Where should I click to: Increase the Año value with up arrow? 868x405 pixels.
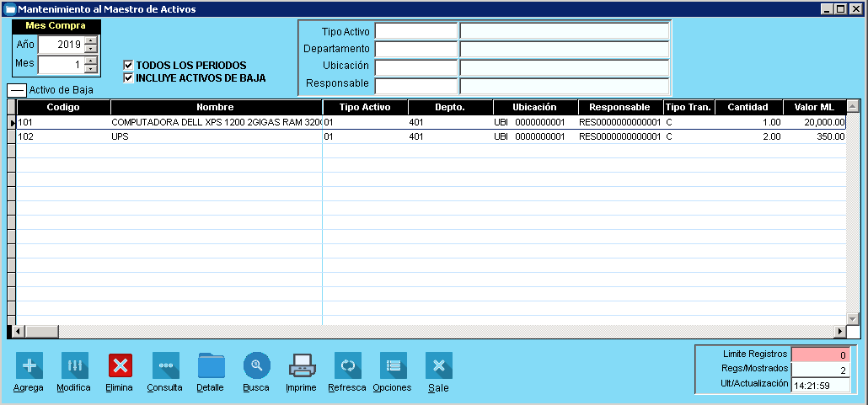point(91,40)
